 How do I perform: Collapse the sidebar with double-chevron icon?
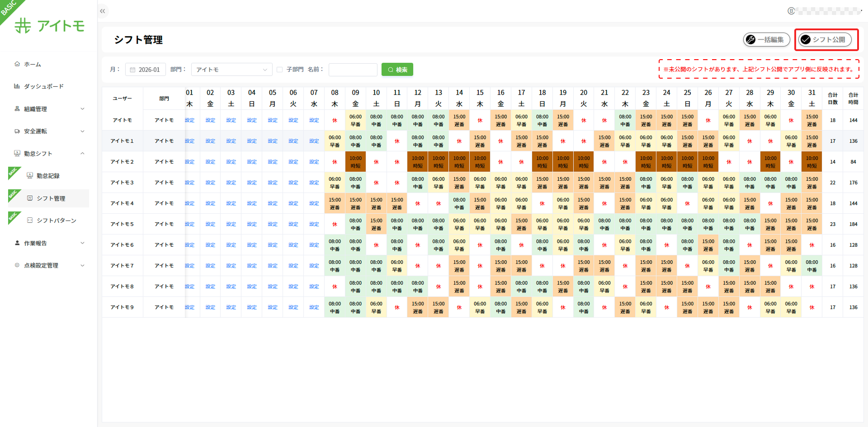[103, 11]
